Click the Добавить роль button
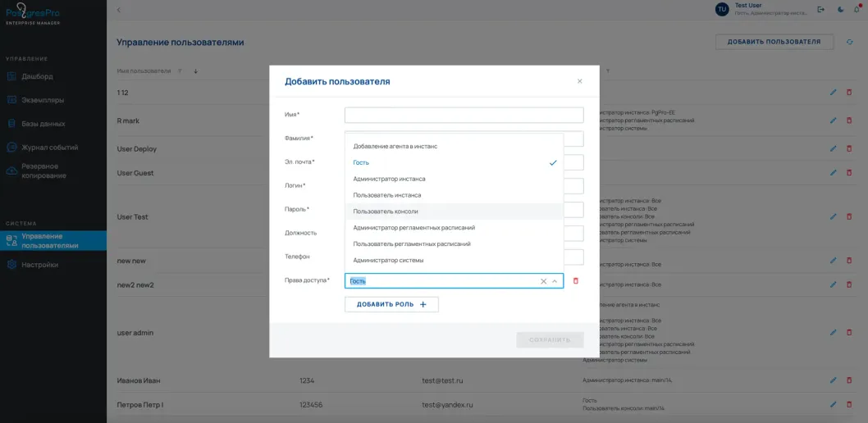Viewport: 868px width, 423px height. click(x=391, y=304)
